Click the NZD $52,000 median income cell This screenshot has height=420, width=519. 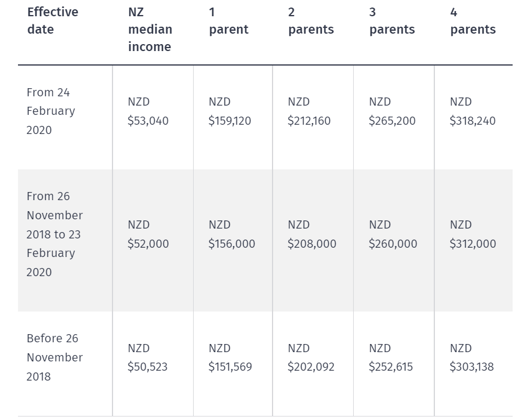coord(148,234)
